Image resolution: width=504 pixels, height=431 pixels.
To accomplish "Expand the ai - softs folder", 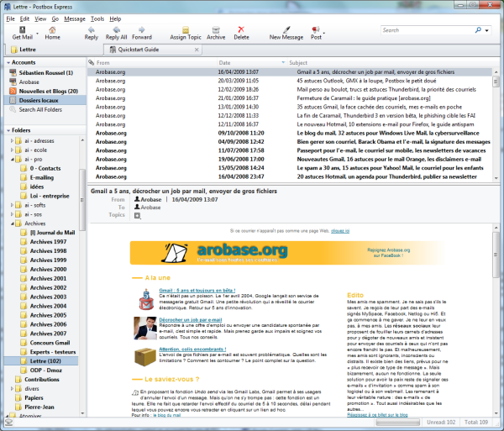I will (x=12, y=205).
